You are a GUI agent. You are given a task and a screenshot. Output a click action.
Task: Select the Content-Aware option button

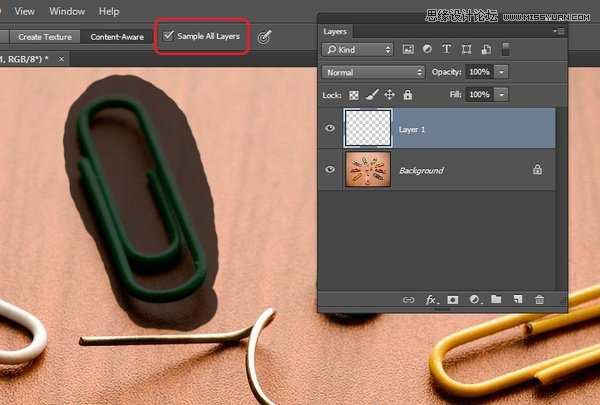point(117,37)
